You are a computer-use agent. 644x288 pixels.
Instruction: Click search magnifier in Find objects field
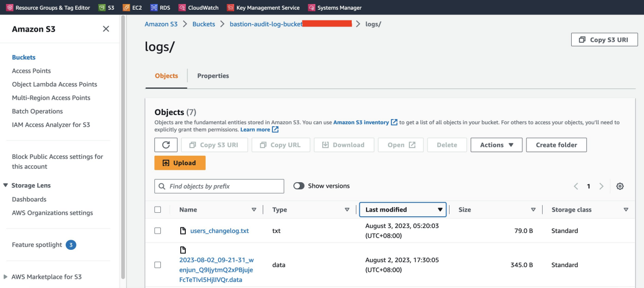point(162,186)
